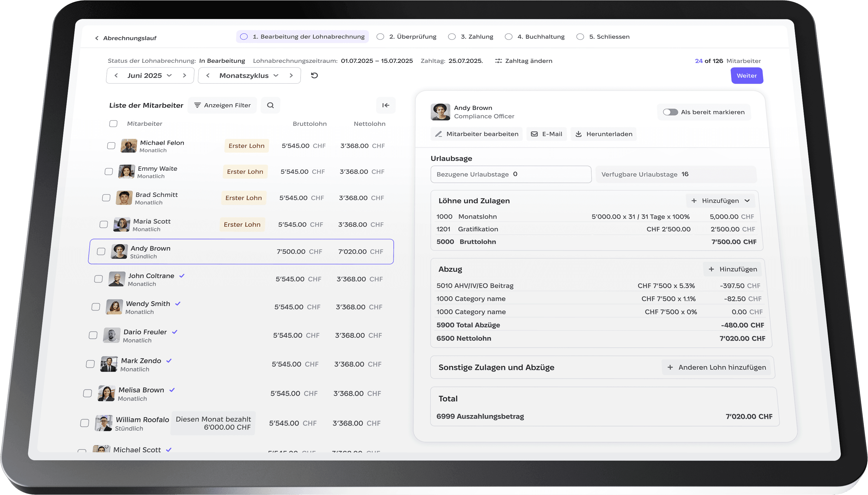868x495 pixels.
Task: Go back via Abrechnungslauf arrow
Action: (97, 38)
